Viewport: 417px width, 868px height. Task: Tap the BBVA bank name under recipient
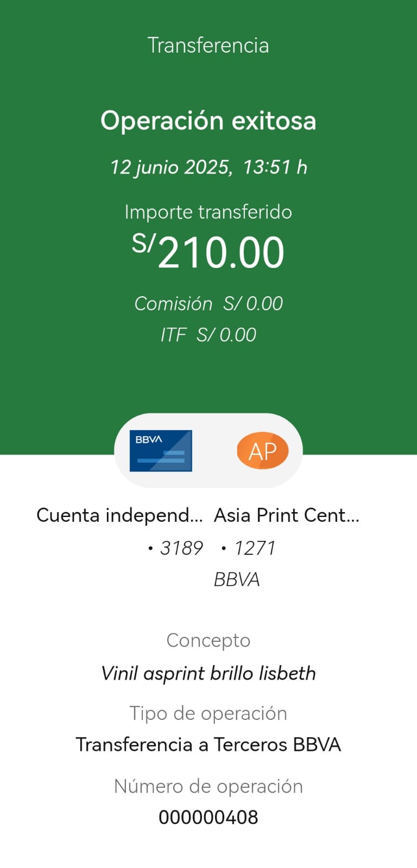237,579
